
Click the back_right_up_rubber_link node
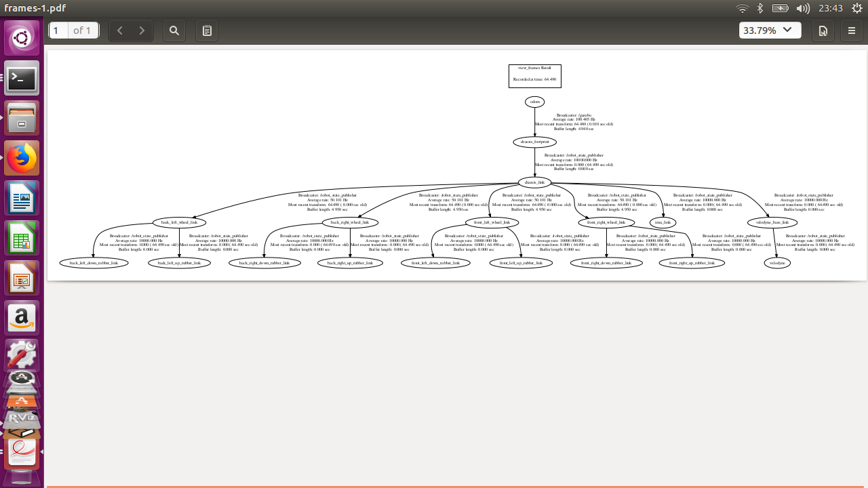350,262
